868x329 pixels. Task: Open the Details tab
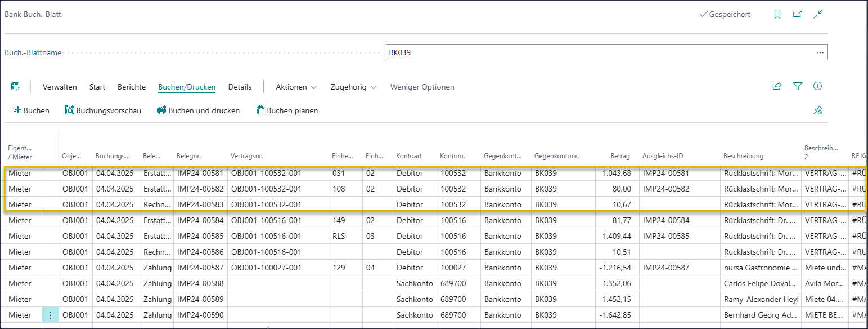click(240, 87)
